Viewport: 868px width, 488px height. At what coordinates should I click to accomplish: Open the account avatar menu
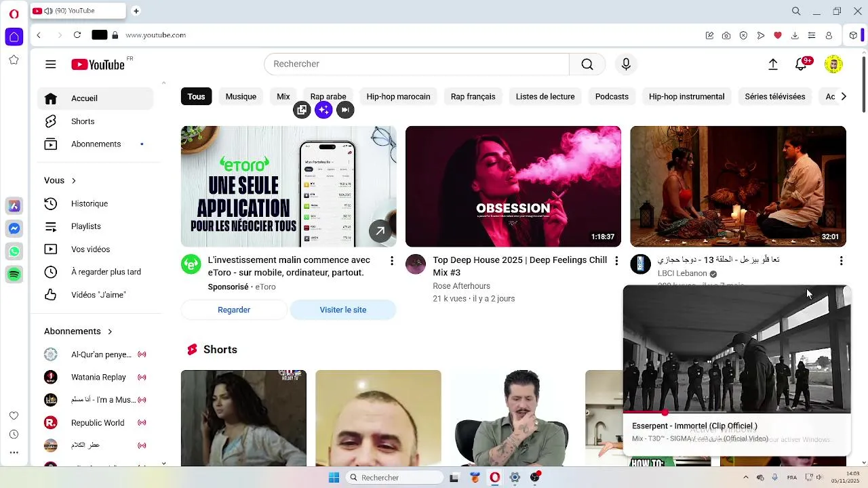[833, 64]
